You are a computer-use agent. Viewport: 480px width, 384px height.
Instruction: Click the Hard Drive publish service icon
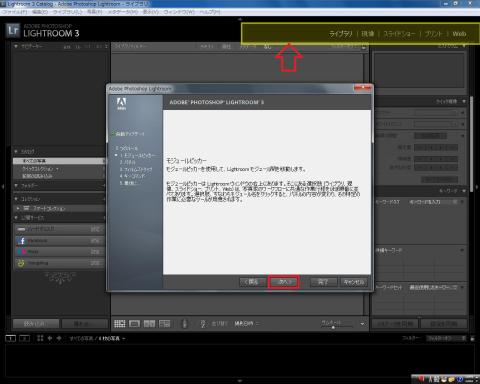(21, 229)
